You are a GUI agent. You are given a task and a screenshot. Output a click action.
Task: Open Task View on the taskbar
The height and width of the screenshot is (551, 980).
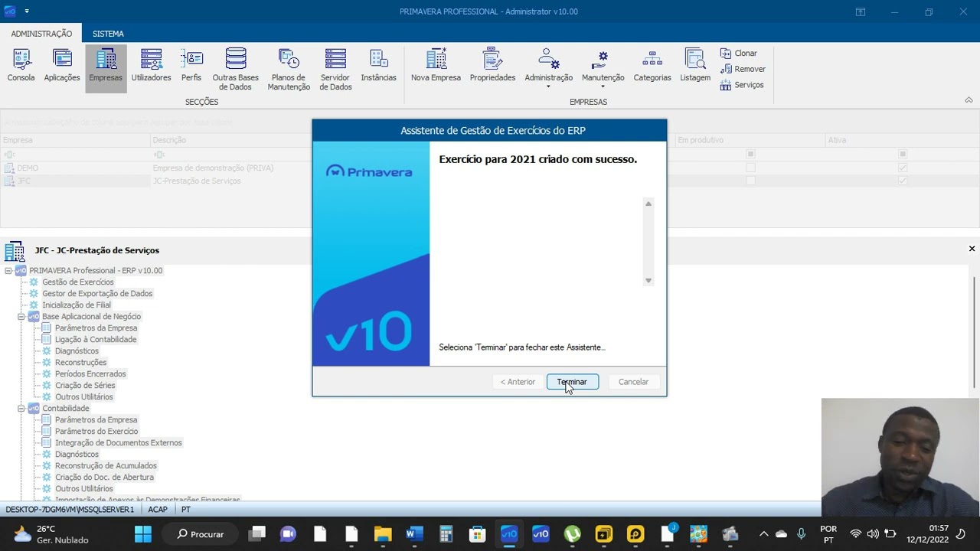256,534
